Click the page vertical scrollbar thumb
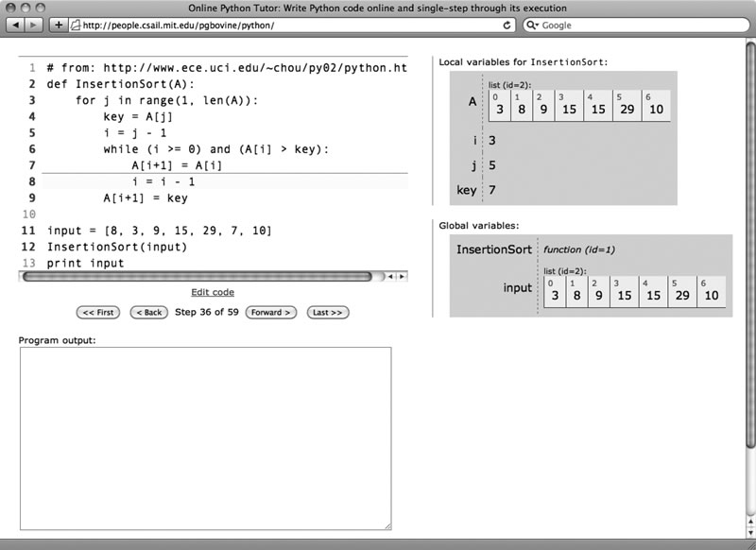756x550 pixels. pos(750,246)
